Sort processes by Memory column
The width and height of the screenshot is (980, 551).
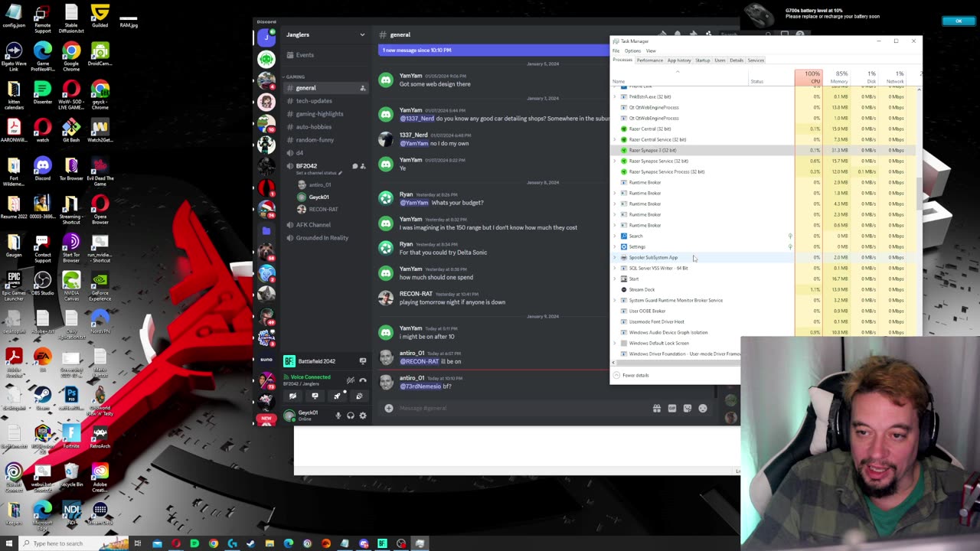(838, 77)
